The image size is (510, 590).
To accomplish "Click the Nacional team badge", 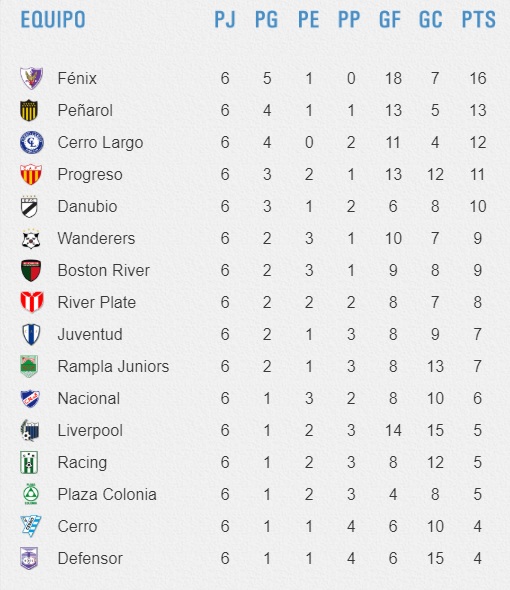I will (x=30, y=398).
